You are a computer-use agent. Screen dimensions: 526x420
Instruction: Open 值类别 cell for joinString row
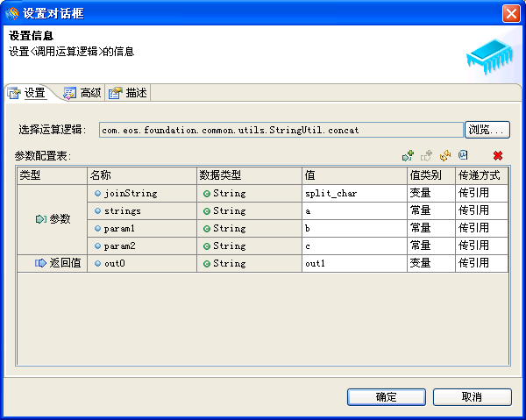point(430,193)
